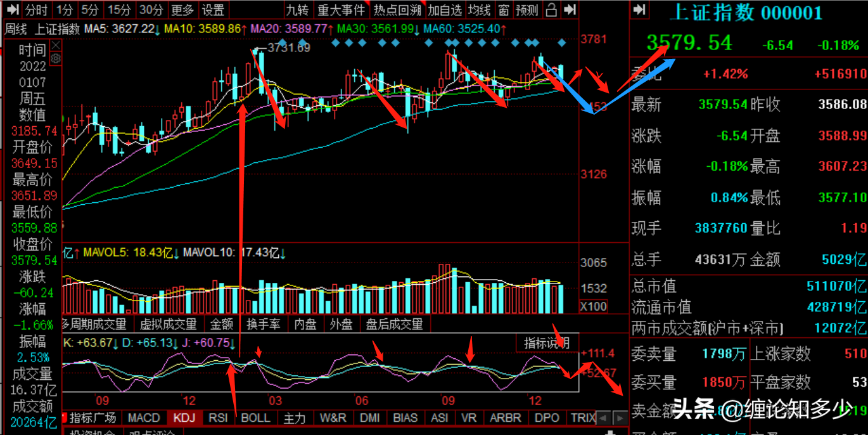Open the 更多 periods dropdown
This screenshot has height=435, width=868.
click(182, 10)
